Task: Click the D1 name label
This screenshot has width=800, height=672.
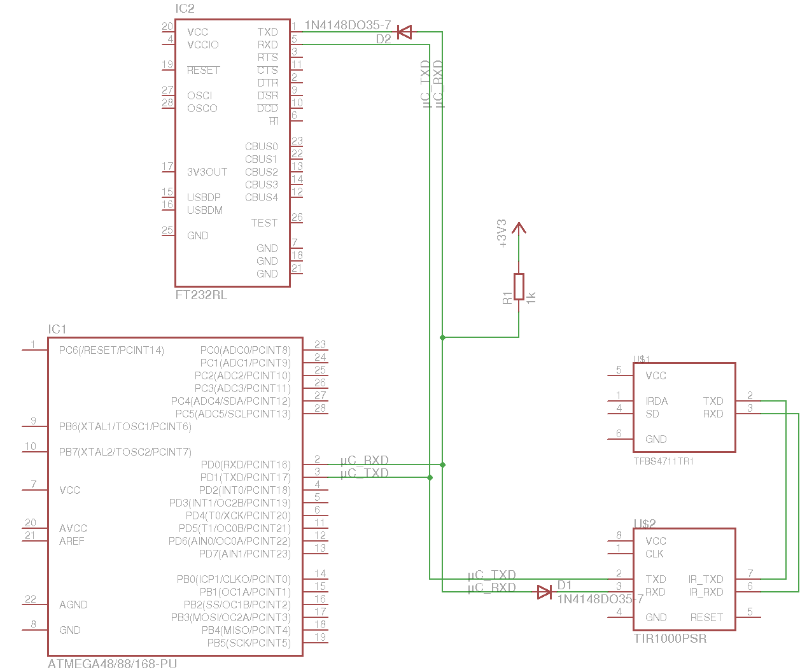Action: [x=565, y=585]
